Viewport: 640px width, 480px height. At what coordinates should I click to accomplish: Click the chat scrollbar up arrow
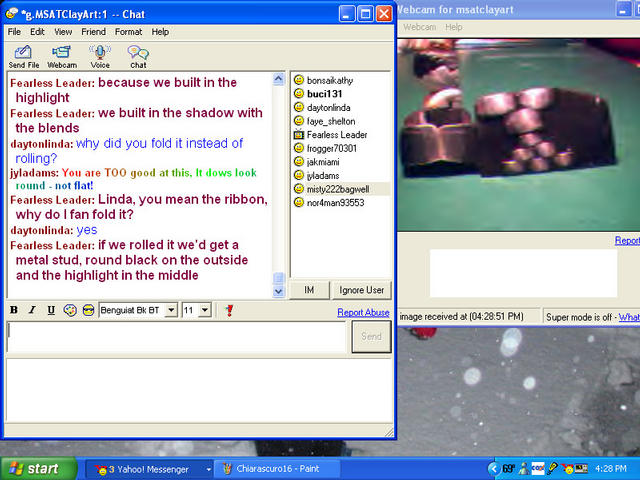(278, 79)
